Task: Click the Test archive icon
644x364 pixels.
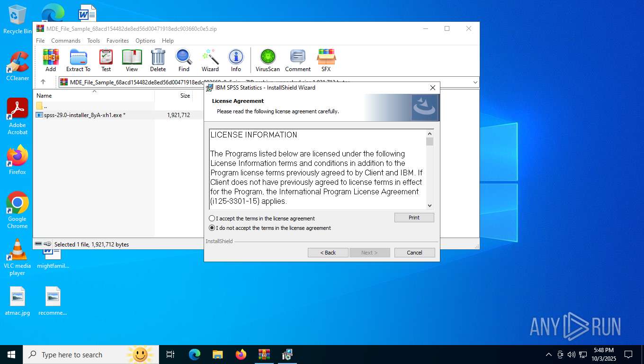Action: point(106,60)
